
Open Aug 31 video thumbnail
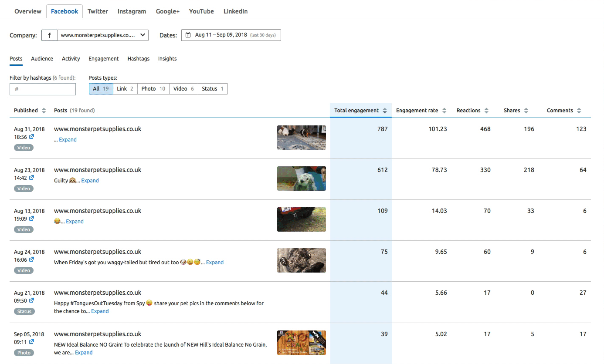[302, 138]
